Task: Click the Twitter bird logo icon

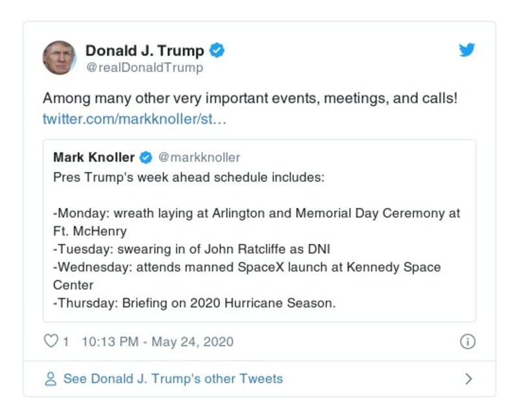Action: [467, 51]
